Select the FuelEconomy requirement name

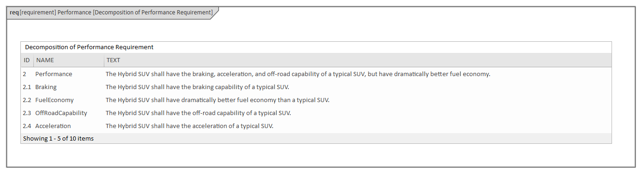tap(54, 100)
